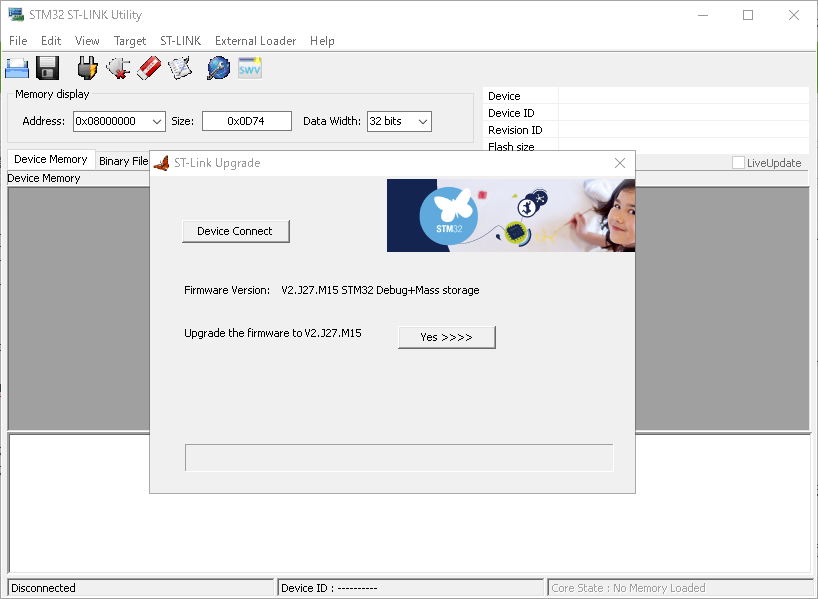Switch to the Device Memory tab

click(x=51, y=159)
